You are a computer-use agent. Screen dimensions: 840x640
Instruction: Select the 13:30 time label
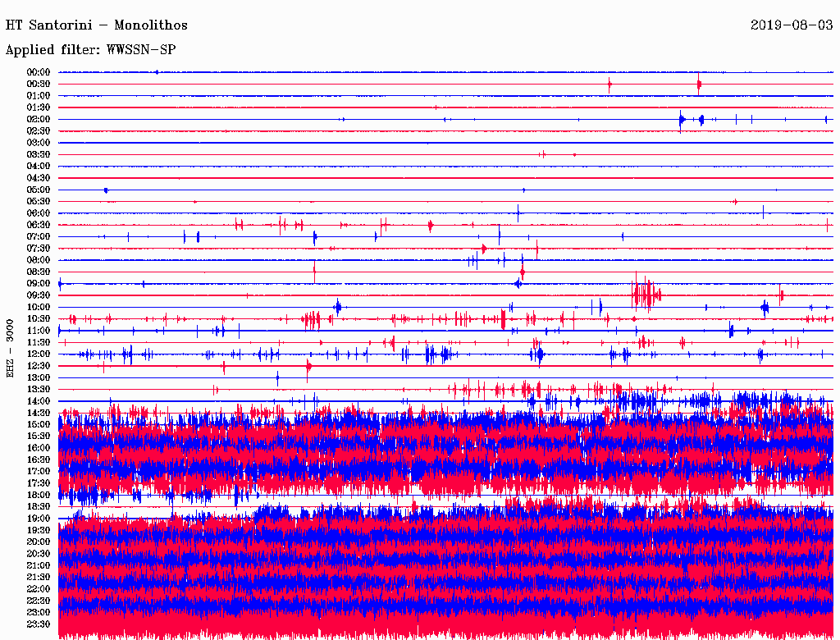click(x=39, y=390)
